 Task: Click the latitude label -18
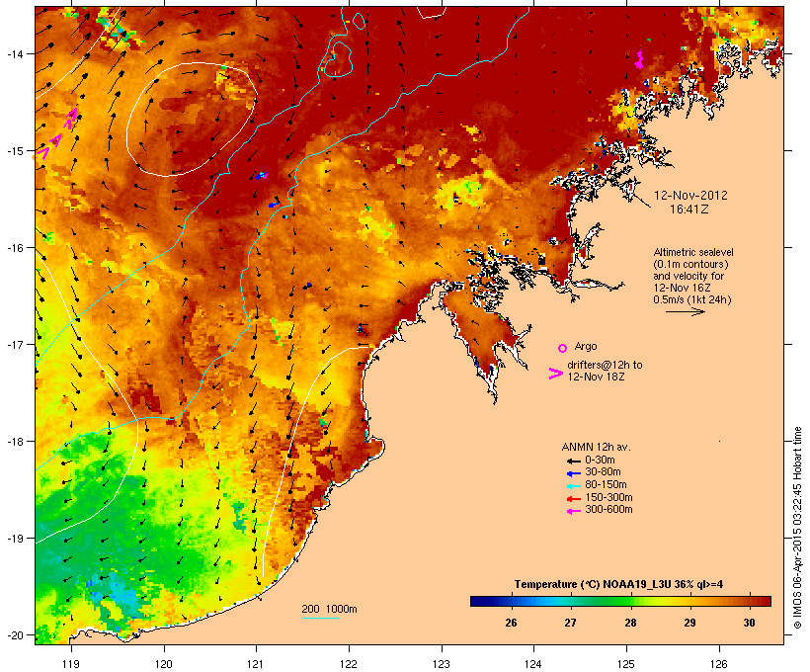tap(14, 442)
